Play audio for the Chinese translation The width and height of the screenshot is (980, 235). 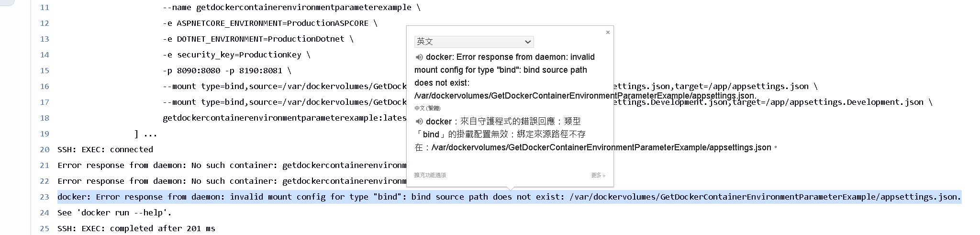coord(419,122)
